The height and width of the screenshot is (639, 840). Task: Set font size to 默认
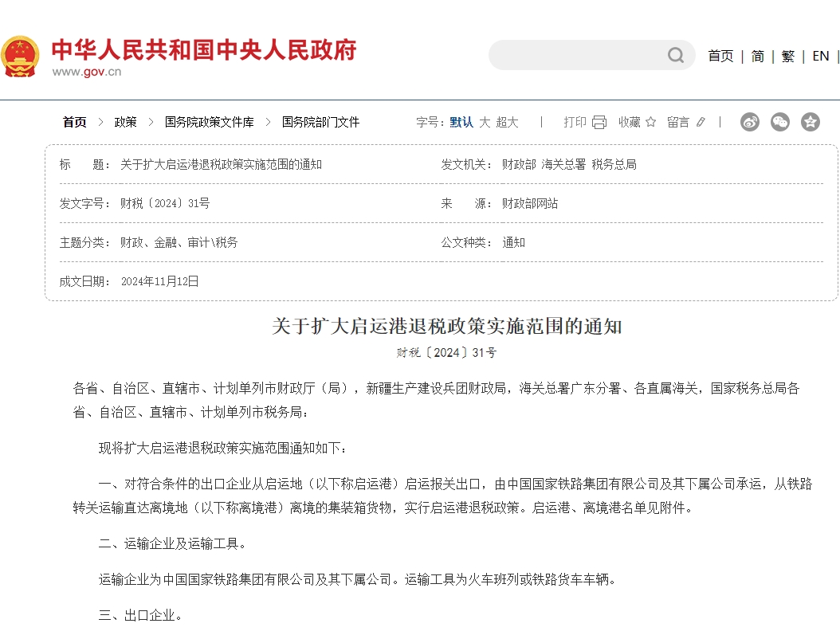click(x=461, y=122)
